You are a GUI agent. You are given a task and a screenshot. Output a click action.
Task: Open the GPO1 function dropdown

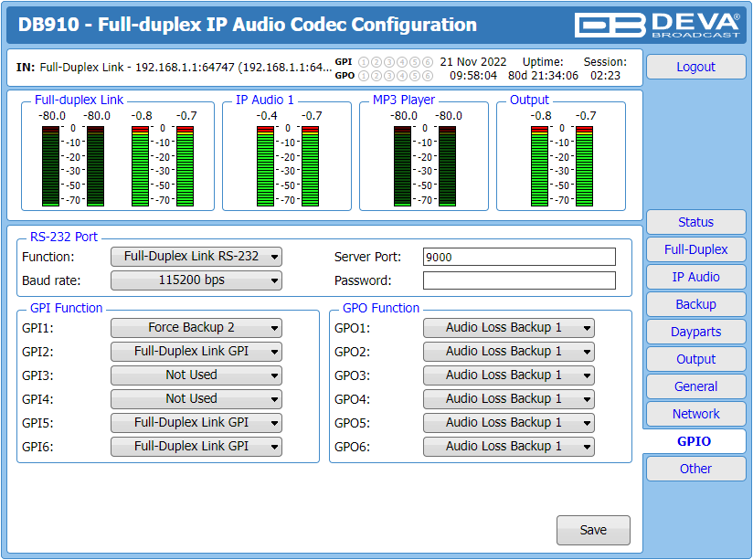[509, 328]
